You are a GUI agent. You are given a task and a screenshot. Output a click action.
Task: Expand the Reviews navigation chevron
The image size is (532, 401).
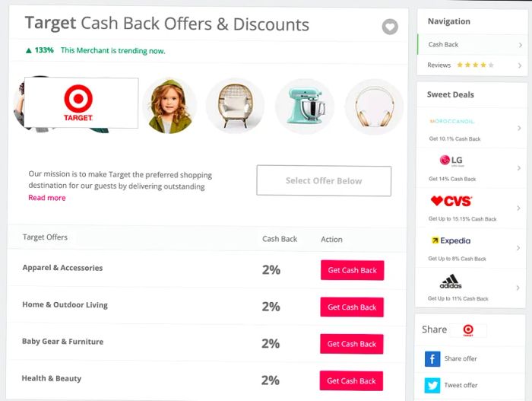pyautogui.click(x=520, y=65)
